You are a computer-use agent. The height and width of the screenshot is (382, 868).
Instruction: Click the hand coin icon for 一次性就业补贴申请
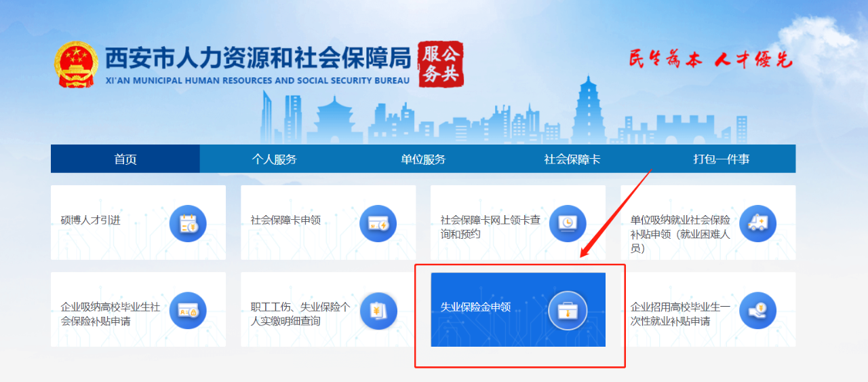pos(757,310)
